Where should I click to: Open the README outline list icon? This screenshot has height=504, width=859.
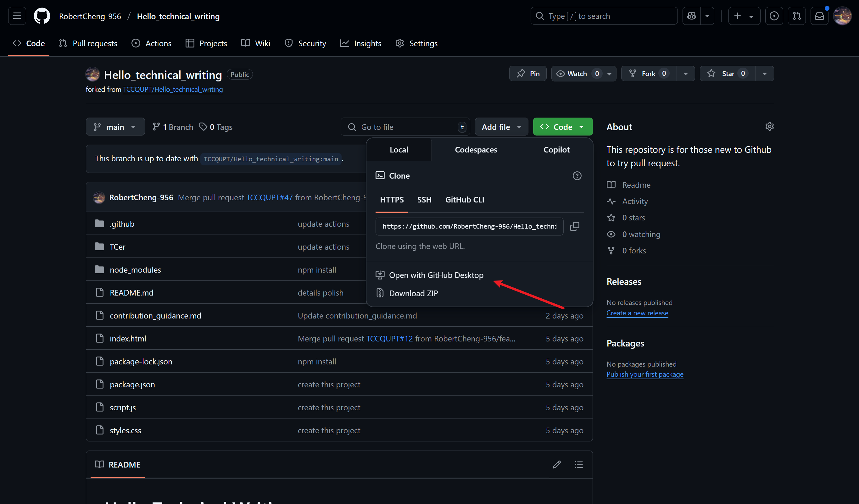coord(578,464)
